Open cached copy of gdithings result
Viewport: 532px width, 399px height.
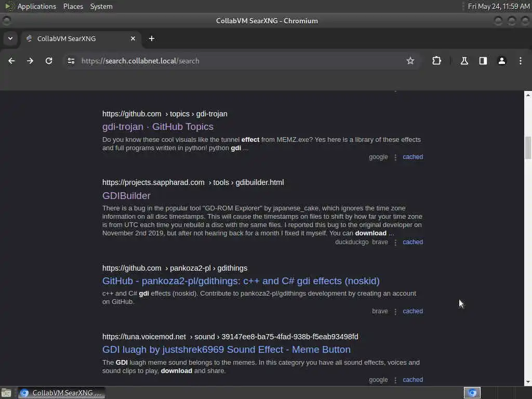click(413, 311)
